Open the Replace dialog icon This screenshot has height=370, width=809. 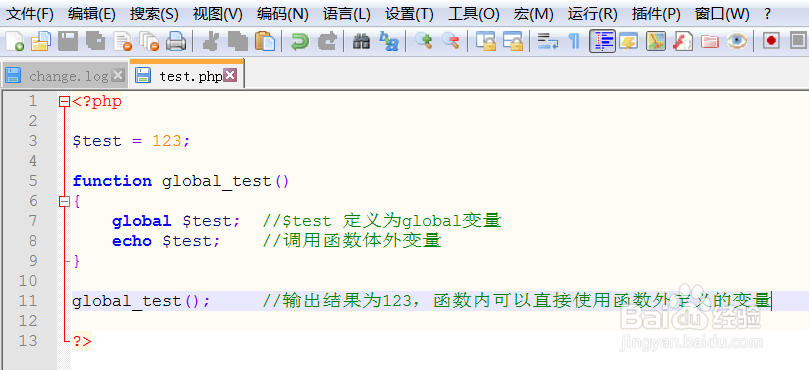click(389, 41)
